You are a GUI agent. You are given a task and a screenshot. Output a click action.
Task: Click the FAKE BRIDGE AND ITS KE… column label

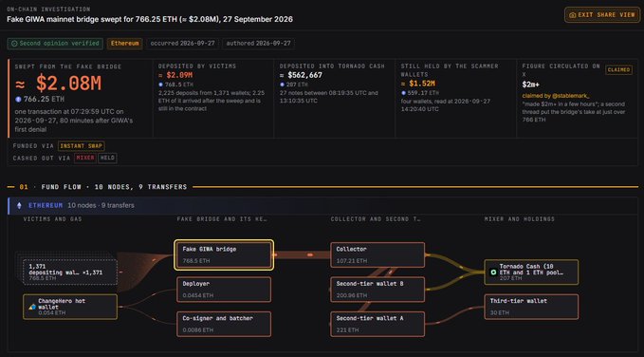[222, 219]
